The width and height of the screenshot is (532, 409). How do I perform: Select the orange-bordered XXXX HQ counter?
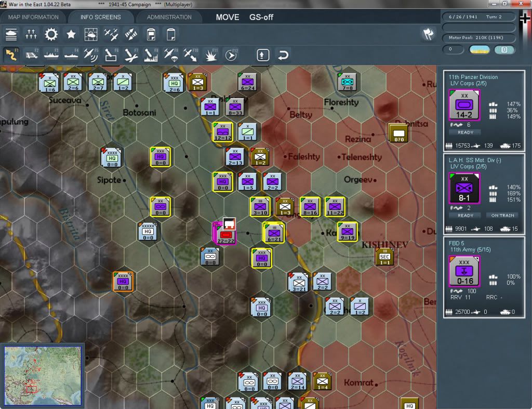point(123,281)
